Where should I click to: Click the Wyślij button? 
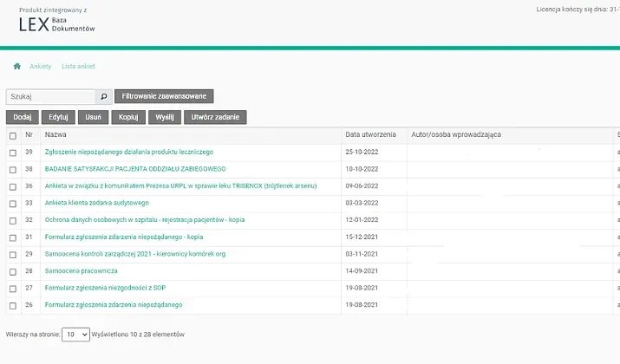(165, 117)
